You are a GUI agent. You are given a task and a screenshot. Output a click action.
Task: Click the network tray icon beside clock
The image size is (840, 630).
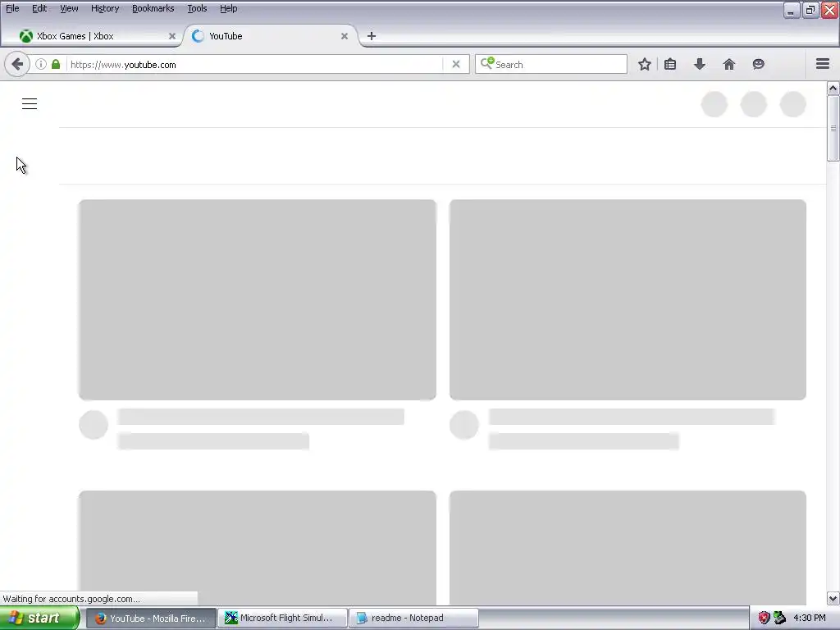779,619
